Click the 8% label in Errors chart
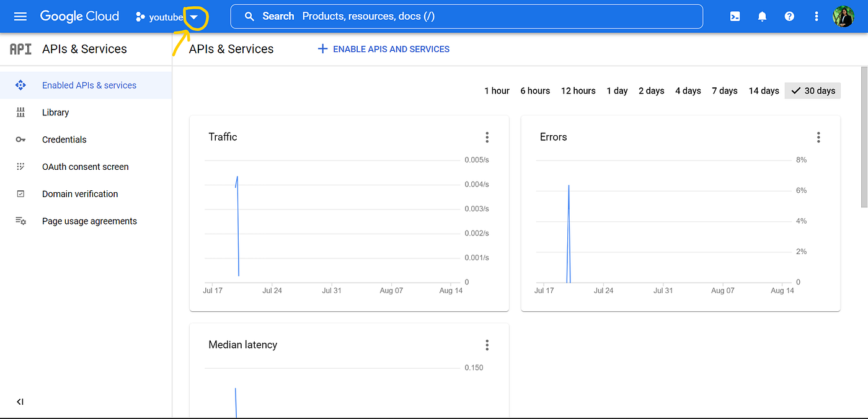 point(801,160)
